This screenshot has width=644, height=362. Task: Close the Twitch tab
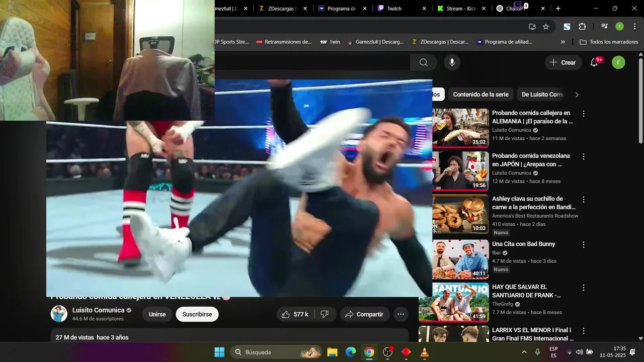pyautogui.click(x=424, y=9)
